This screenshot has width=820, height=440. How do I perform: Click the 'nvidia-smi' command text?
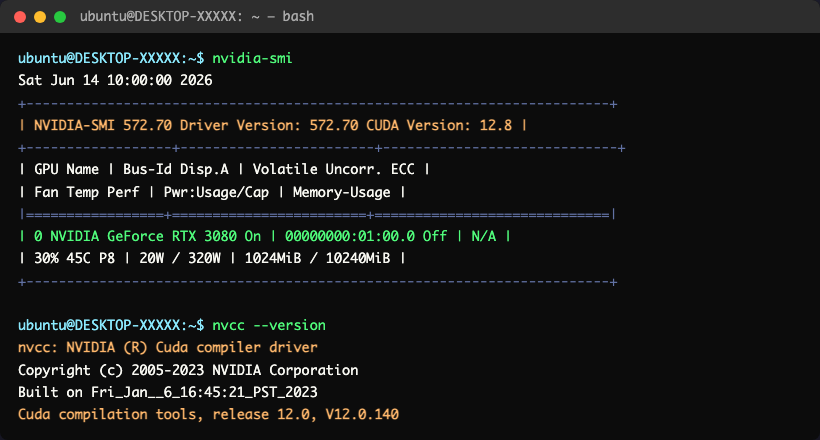252,58
